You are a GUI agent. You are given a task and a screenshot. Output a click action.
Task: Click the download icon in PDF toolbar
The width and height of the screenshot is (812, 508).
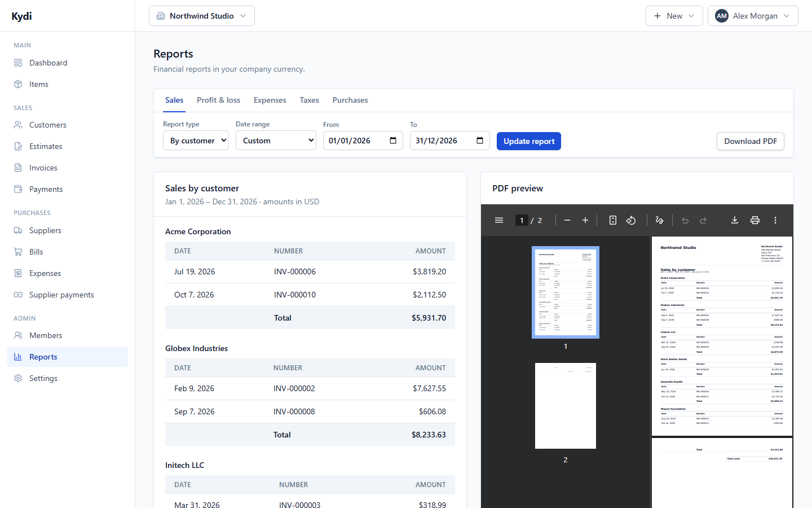click(x=735, y=220)
